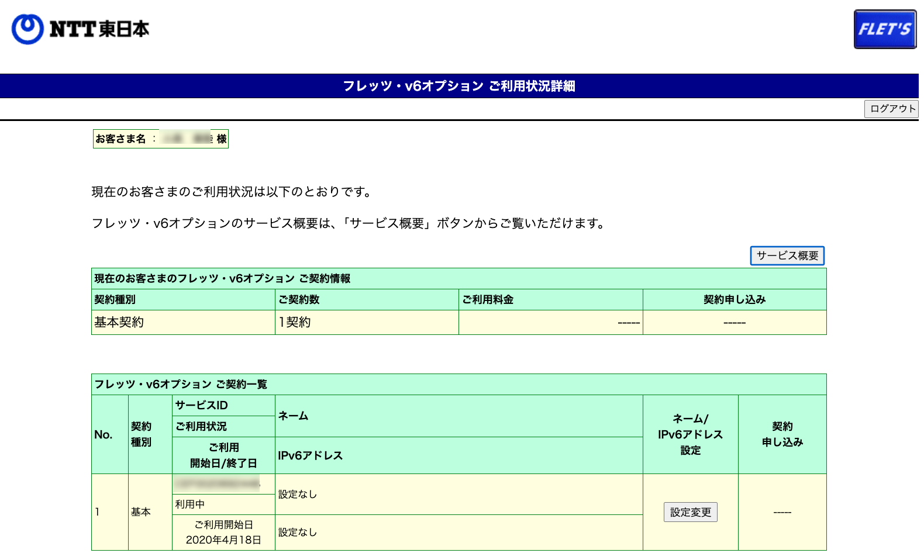
Task: Click the No. column header
Action: 110,434
